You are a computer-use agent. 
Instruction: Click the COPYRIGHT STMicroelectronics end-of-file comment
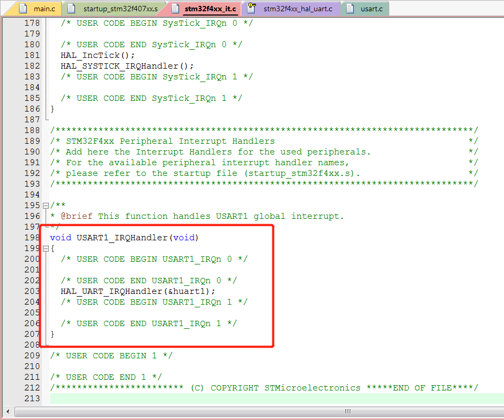pos(264,388)
